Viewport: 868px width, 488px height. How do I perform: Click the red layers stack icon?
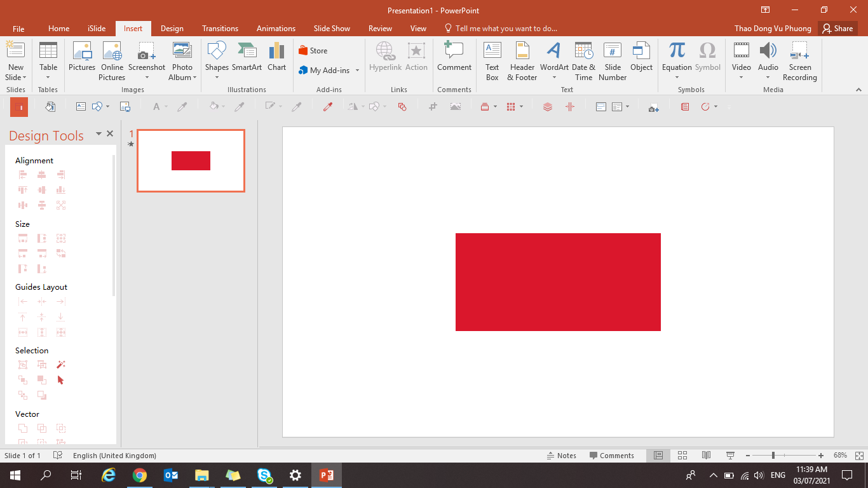(548, 107)
